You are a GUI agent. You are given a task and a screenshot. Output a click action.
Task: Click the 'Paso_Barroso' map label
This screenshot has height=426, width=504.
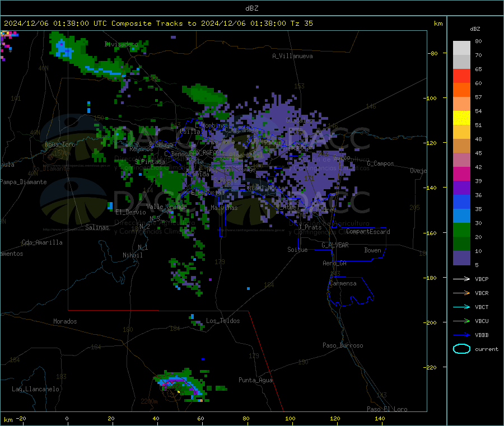[x=343, y=345]
